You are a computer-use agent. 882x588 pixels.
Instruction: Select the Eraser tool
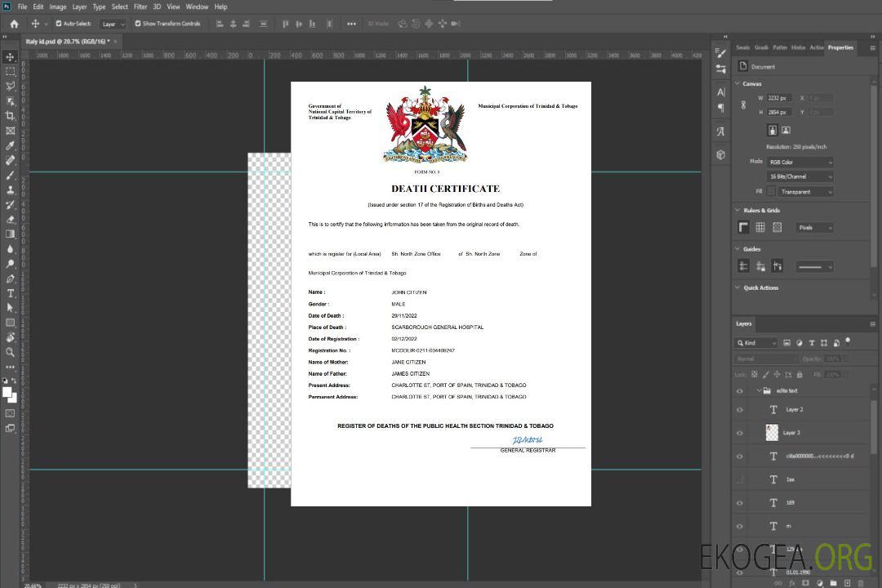click(x=10, y=220)
